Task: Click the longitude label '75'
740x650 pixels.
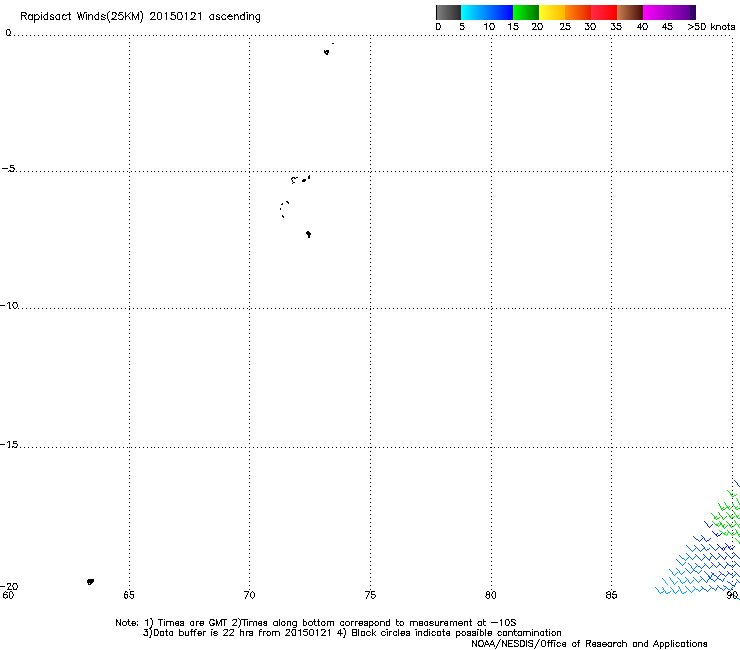Action: point(370,595)
